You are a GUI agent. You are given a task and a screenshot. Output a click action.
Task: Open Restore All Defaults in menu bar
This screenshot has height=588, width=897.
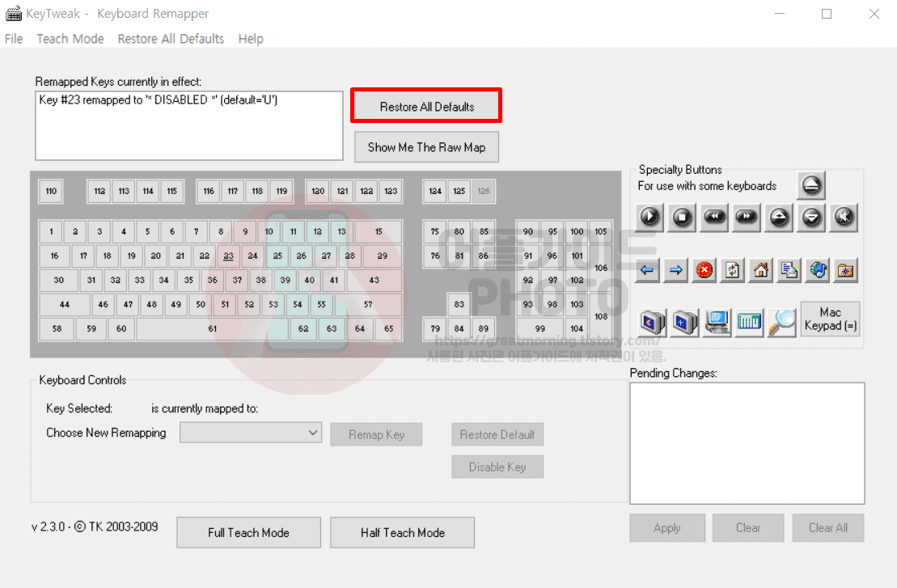(x=171, y=39)
